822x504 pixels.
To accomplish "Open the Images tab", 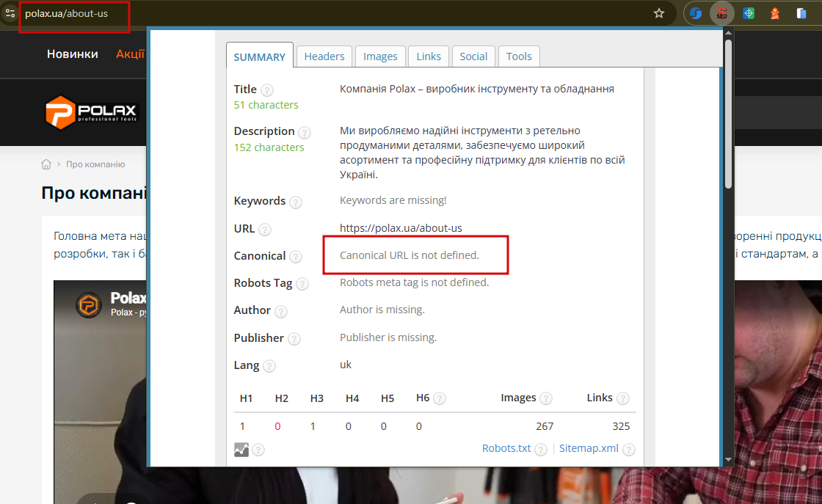I will coord(380,56).
